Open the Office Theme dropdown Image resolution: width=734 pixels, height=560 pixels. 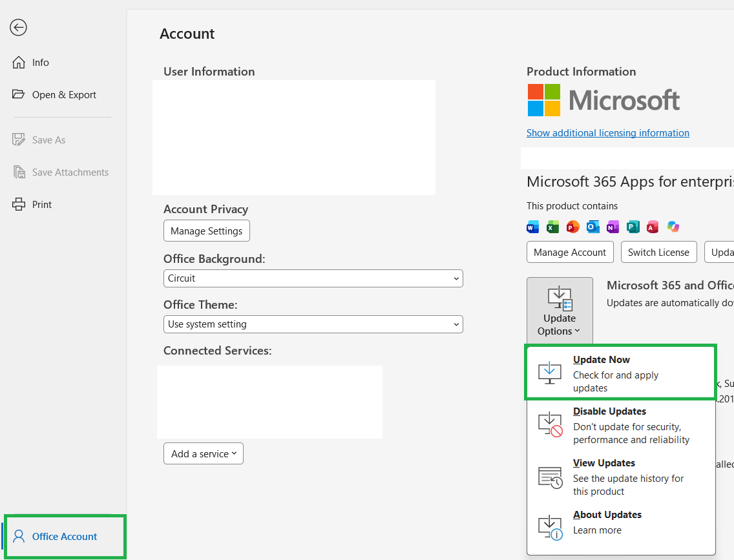(313, 324)
